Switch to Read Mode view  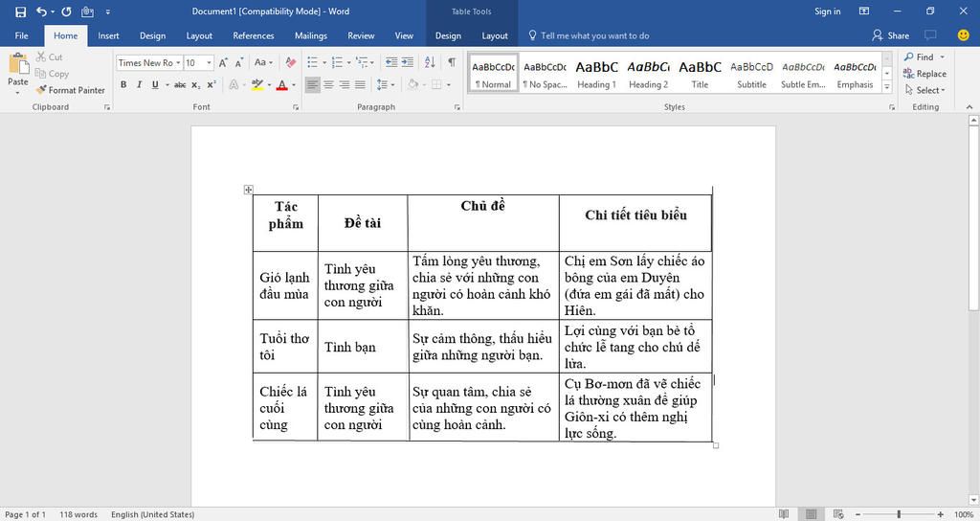coord(784,514)
